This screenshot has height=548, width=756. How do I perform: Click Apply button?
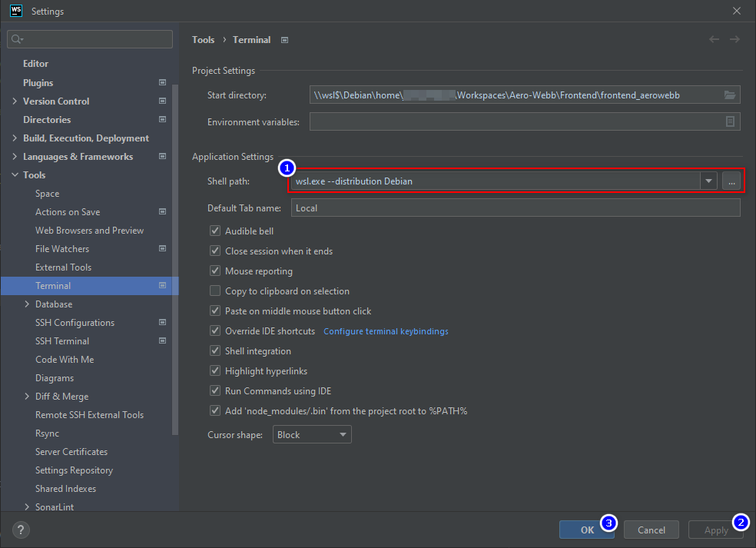tap(716, 530)
